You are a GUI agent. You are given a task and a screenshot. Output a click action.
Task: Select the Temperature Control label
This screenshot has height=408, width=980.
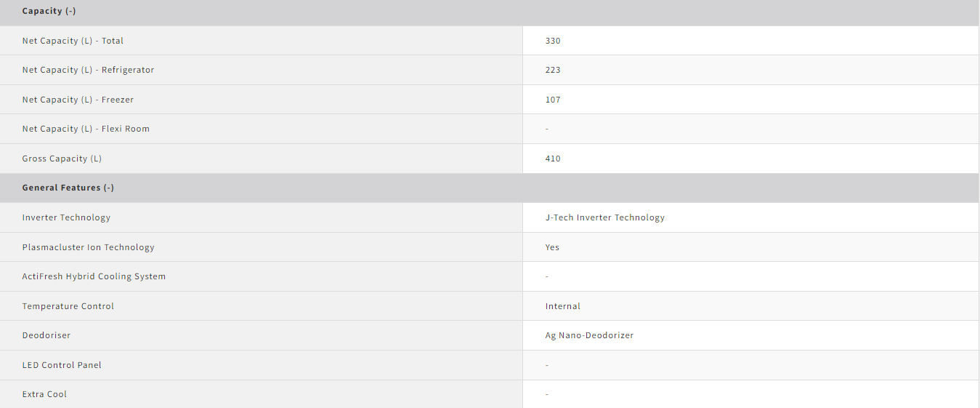68,306
